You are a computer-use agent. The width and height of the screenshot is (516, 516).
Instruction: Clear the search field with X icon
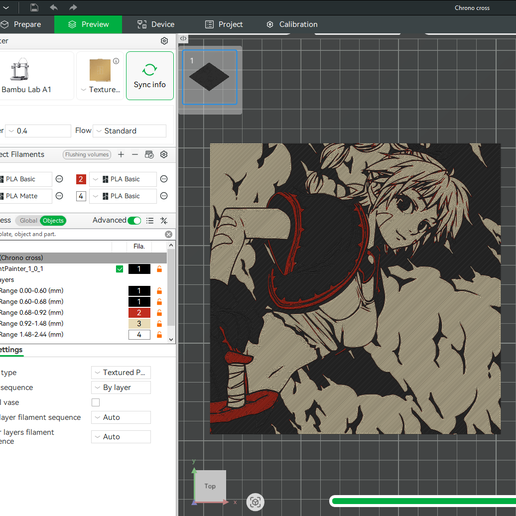tap(169, 234)
